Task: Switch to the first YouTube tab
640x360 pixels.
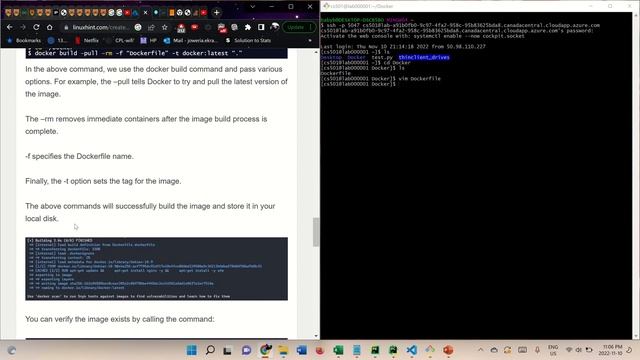Action: pos(127,13)
